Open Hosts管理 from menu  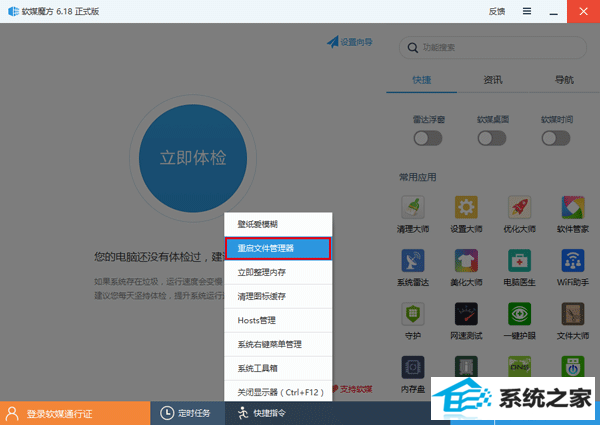click(x=278, y=321)
